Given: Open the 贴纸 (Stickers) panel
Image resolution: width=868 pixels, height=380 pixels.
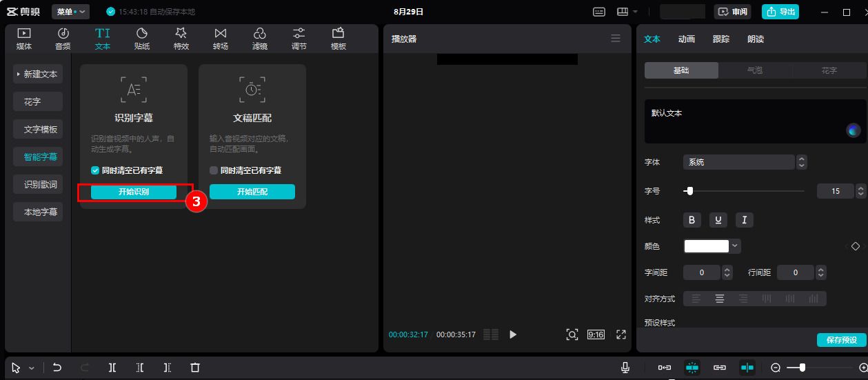Looking at the screenshot, I should click(142, 39).
